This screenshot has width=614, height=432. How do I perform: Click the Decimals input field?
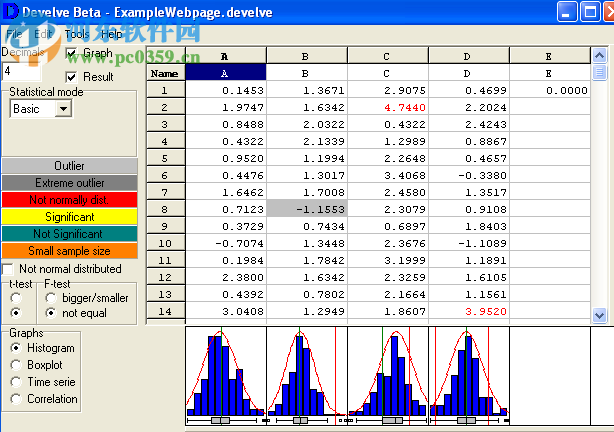click(22, 72)
